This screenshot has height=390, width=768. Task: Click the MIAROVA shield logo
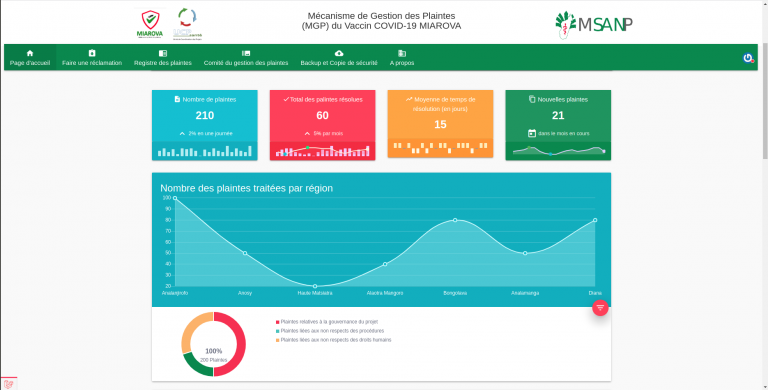[150, 24]
